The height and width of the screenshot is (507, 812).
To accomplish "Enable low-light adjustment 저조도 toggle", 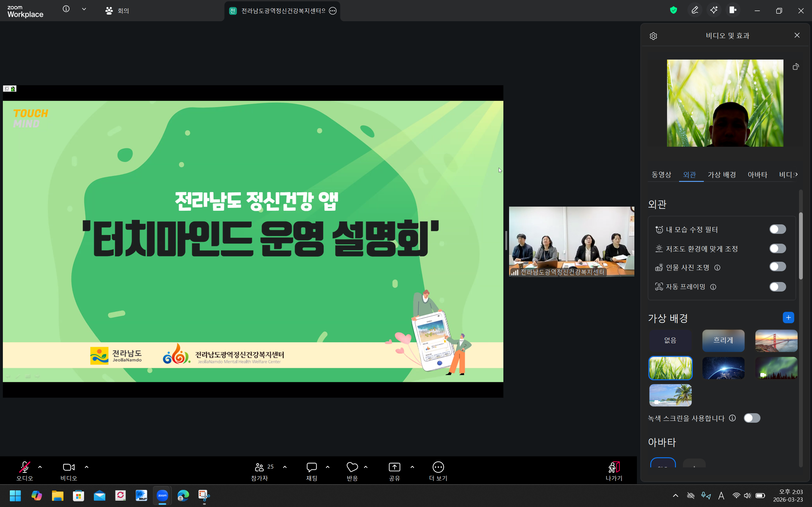I will (x=777, y=248).
